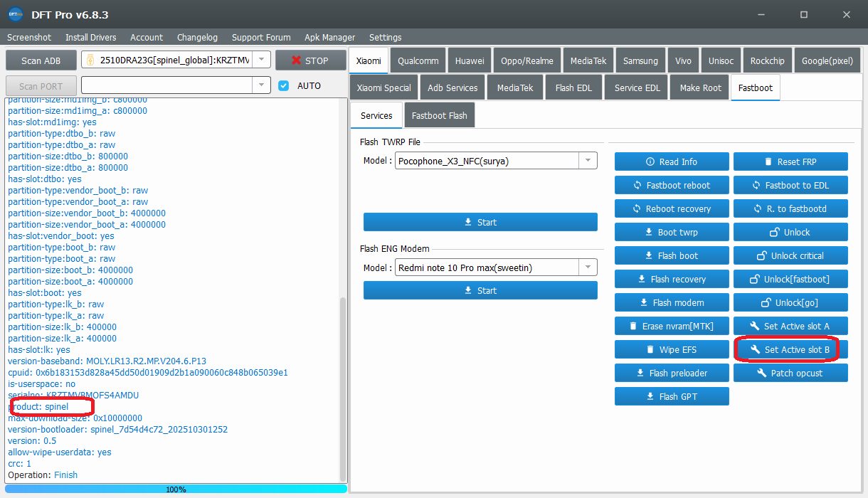
Task: Start the Flash ENG Modem operation
Action: [x=480, y=290]
